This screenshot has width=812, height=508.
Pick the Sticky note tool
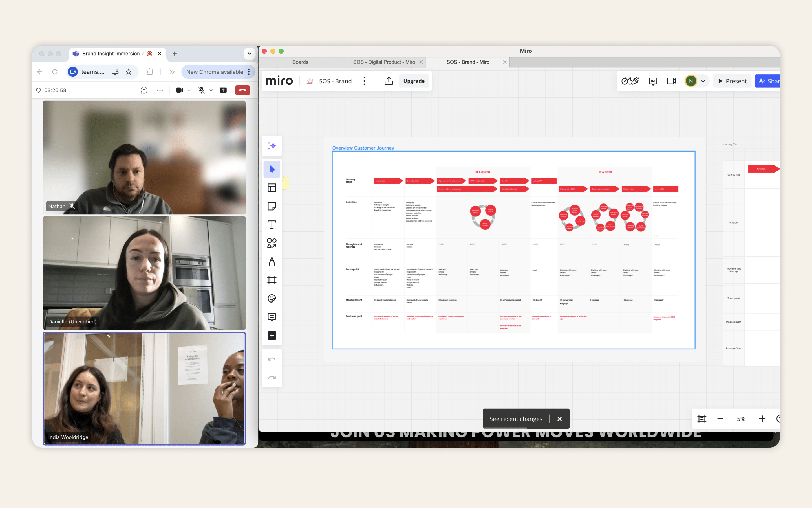[x=272, y=206]
